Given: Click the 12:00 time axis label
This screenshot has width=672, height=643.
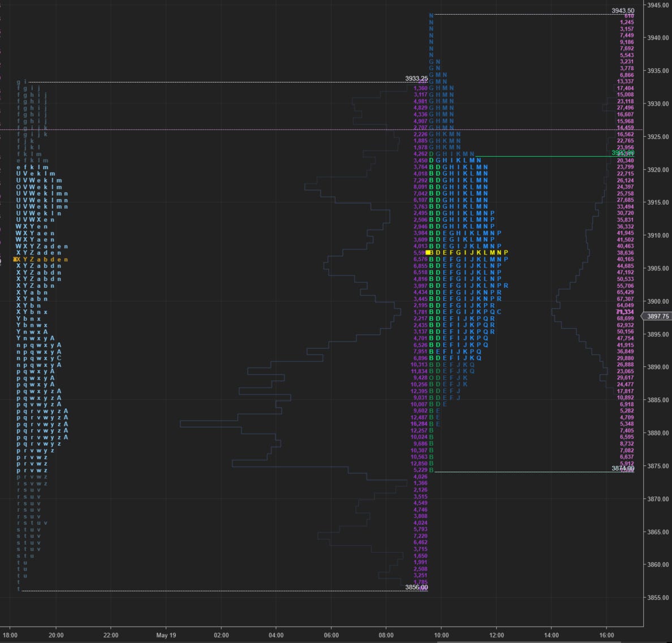Looking at the screenshot, I should (497, 635).
